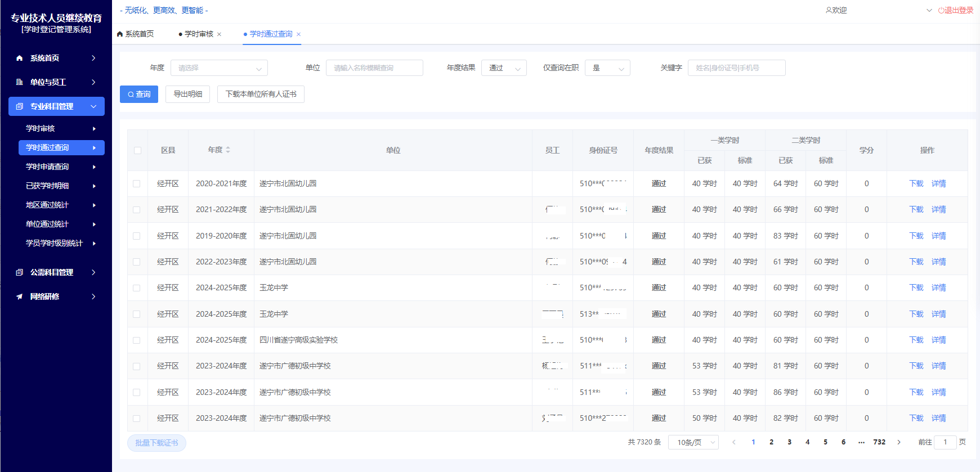Log out via 退出登录

[x=956, y=10]
